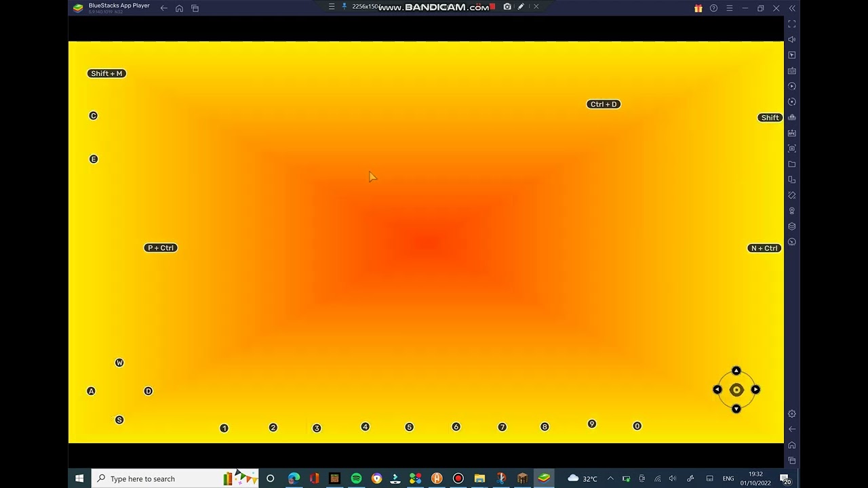Viewport: 868px width, 488px height.
Task: Tap the S movement key overlay
Action: [x=119, y=420]
